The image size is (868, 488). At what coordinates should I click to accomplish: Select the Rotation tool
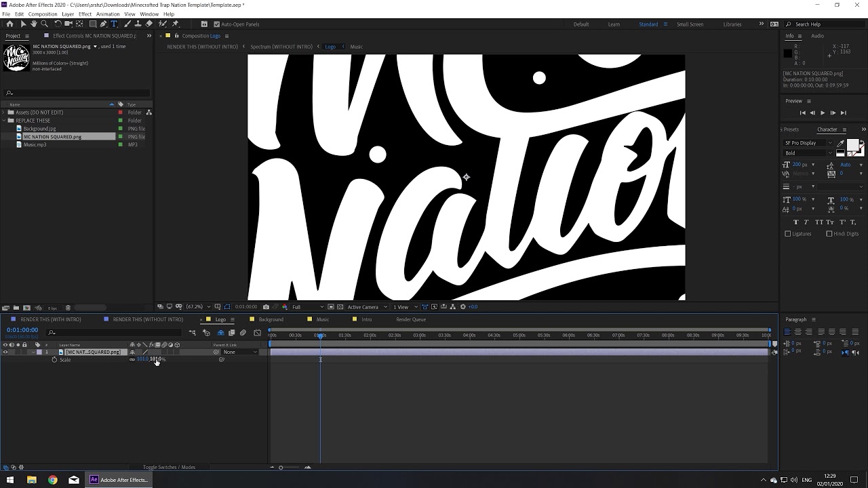point(58,24)
